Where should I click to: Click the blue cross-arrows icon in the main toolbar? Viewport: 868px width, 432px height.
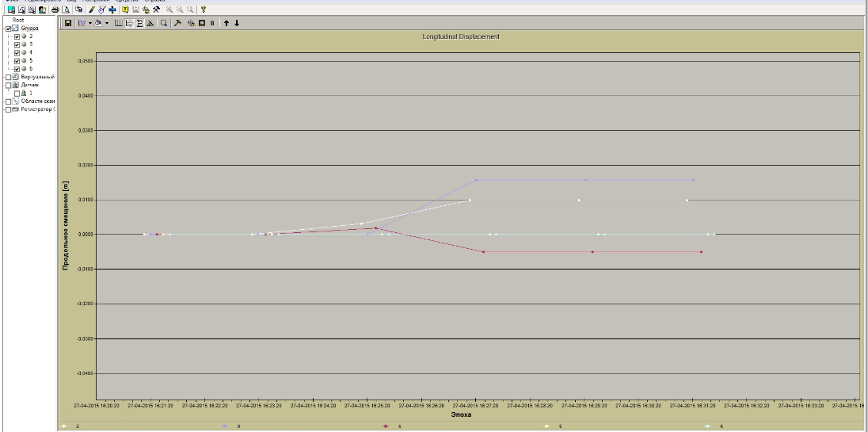point(112,10)
